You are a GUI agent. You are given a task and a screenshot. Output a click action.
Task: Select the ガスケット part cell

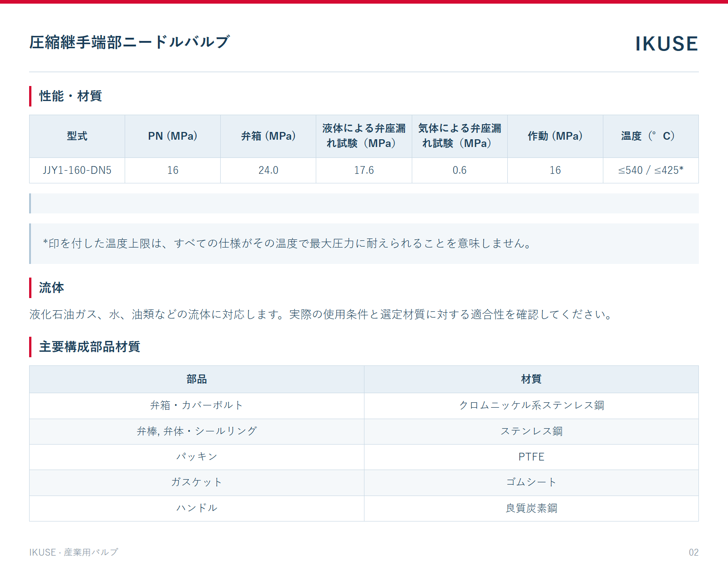point(197,482)
